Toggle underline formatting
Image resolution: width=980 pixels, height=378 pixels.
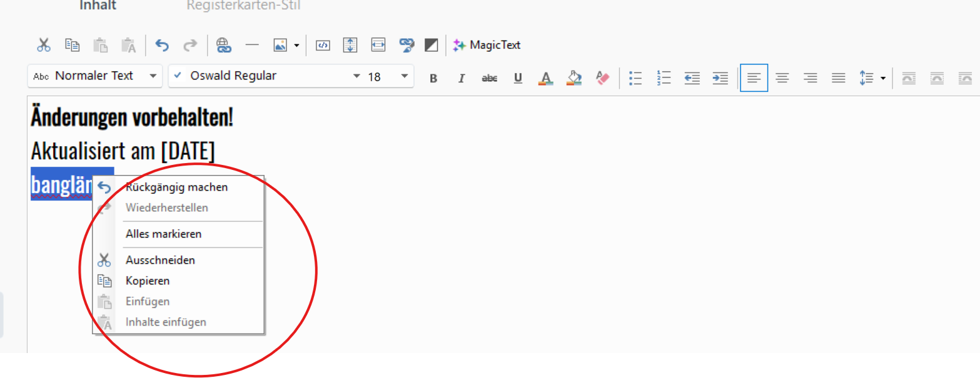pos(518,78)
